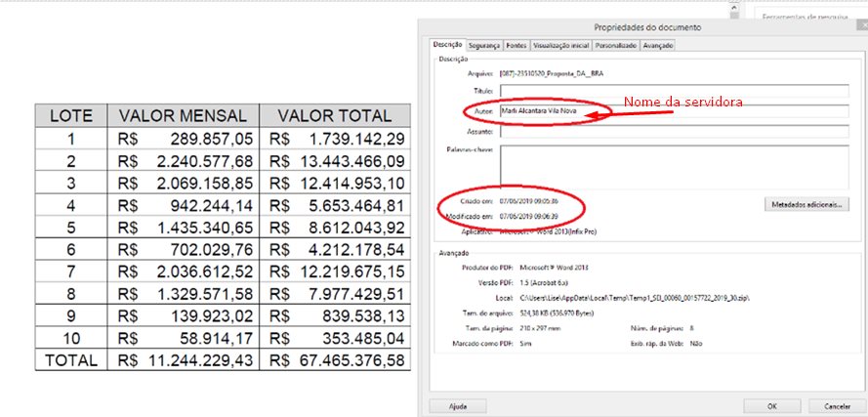Open Metadados adicionais dialog
The height and width of the screenshot is (417, 868).
coord(806,205)
